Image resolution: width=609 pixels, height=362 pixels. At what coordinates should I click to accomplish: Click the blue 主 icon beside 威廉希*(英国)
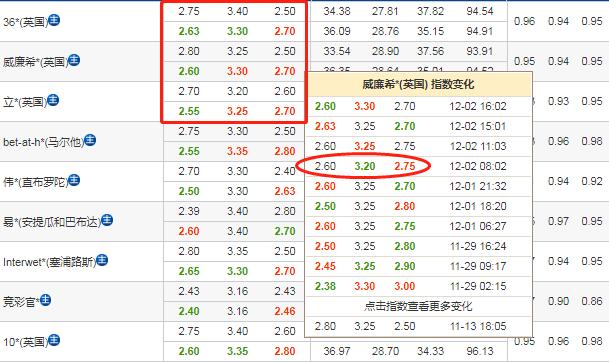click(74, 60)
